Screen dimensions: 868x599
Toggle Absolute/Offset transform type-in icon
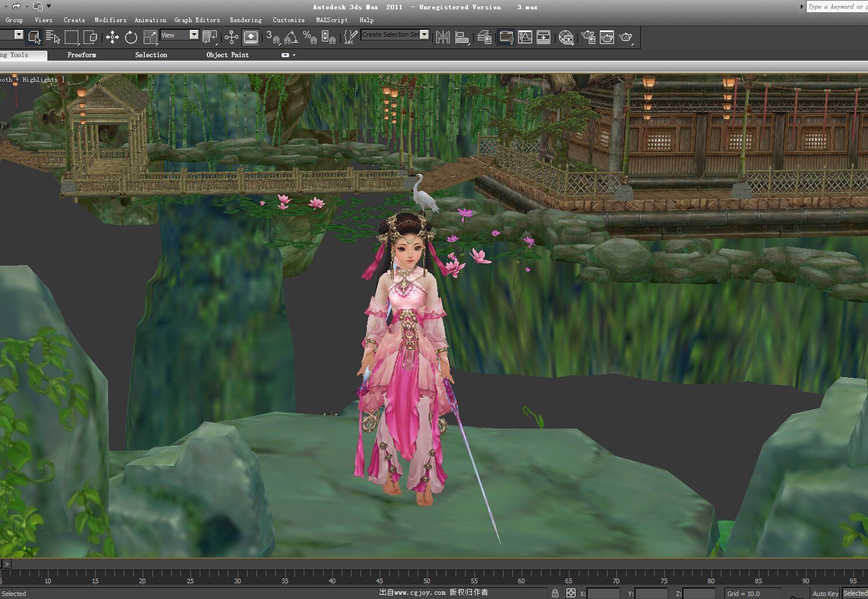[x=571, y=593]
